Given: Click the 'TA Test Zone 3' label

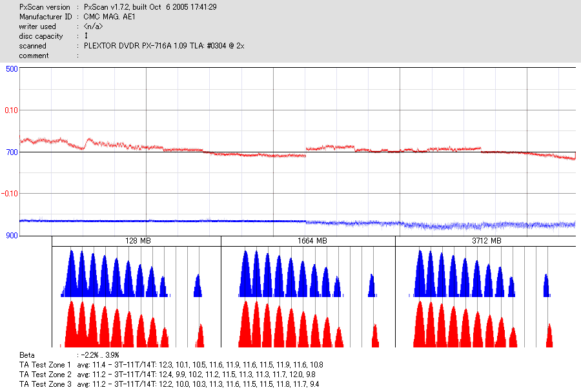Looking at the screenshot, I should click(45, 384).
